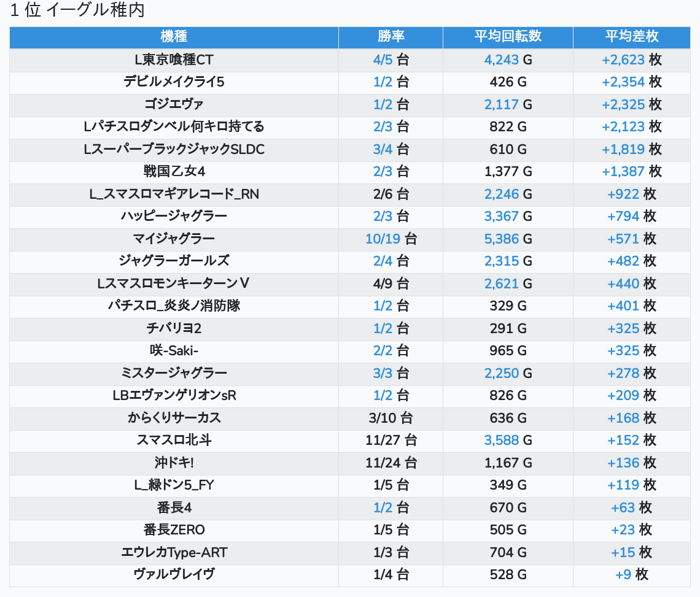Click the L_緑ドン5_FY machine name
The height and width of the screenshot is (597, 700).
tap(174, 485)
